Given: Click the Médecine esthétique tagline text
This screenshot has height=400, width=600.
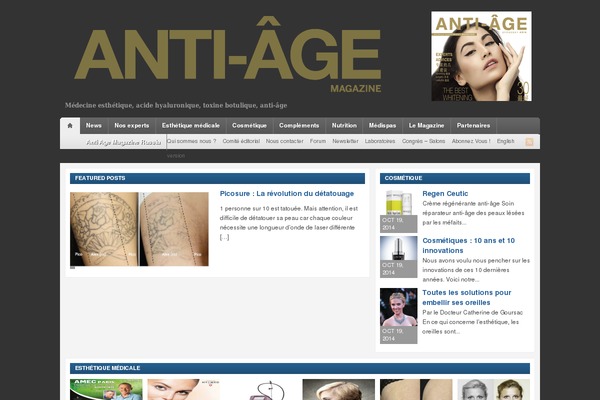Looking at the screenshot, I should [176, 105].
